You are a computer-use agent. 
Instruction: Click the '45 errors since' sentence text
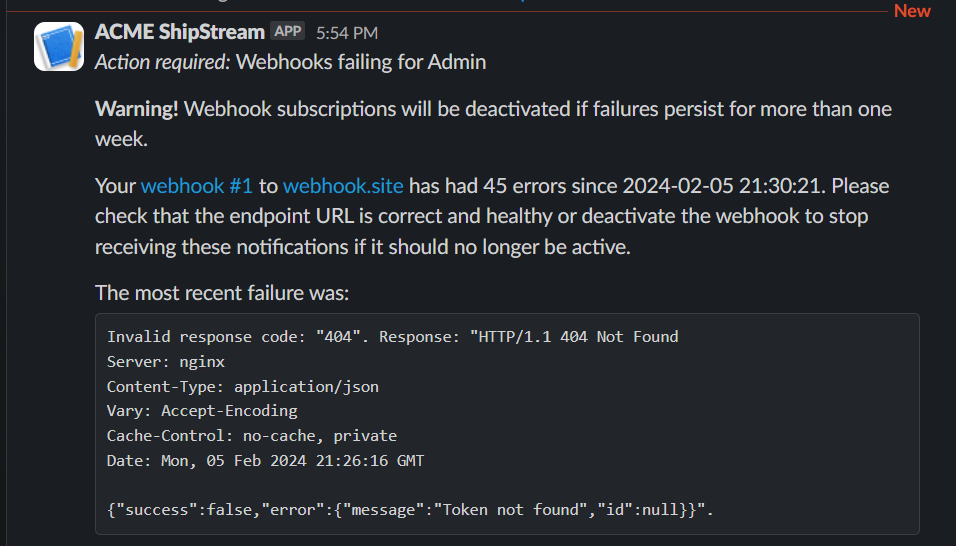pyautogui.click(x=550, y=185)
